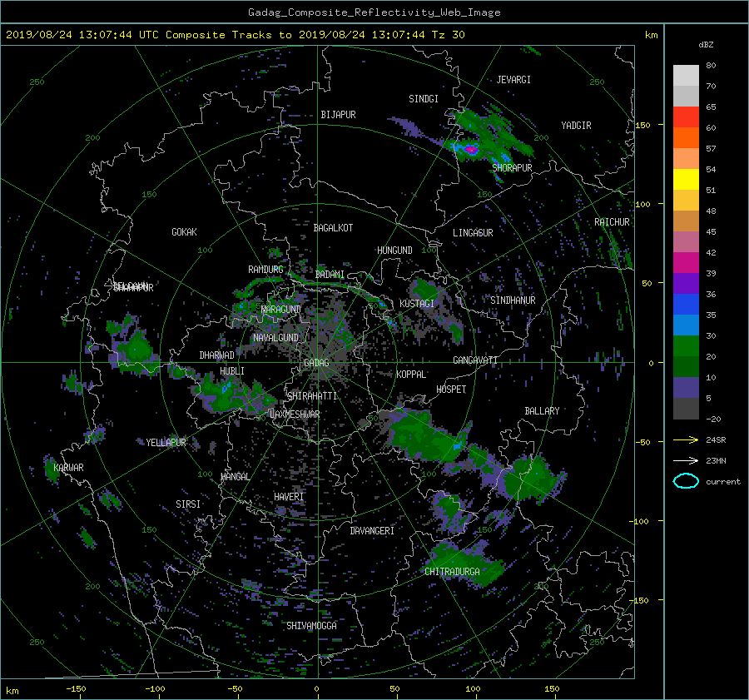Click the BAGALKOT label

pos(333,228)
